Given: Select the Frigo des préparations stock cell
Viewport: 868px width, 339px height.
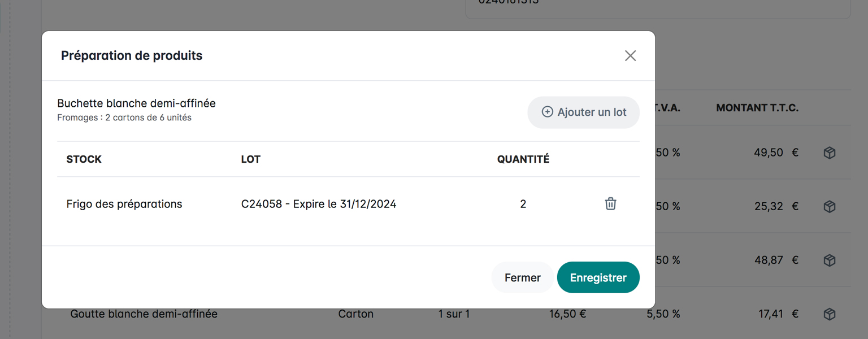Looking at the screenshot, I should (x=124, y=204).
